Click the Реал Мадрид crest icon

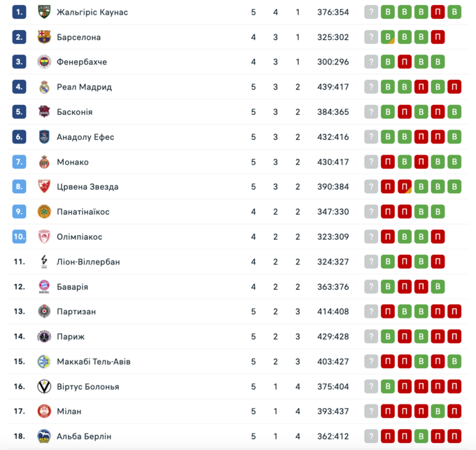[44, 87]
